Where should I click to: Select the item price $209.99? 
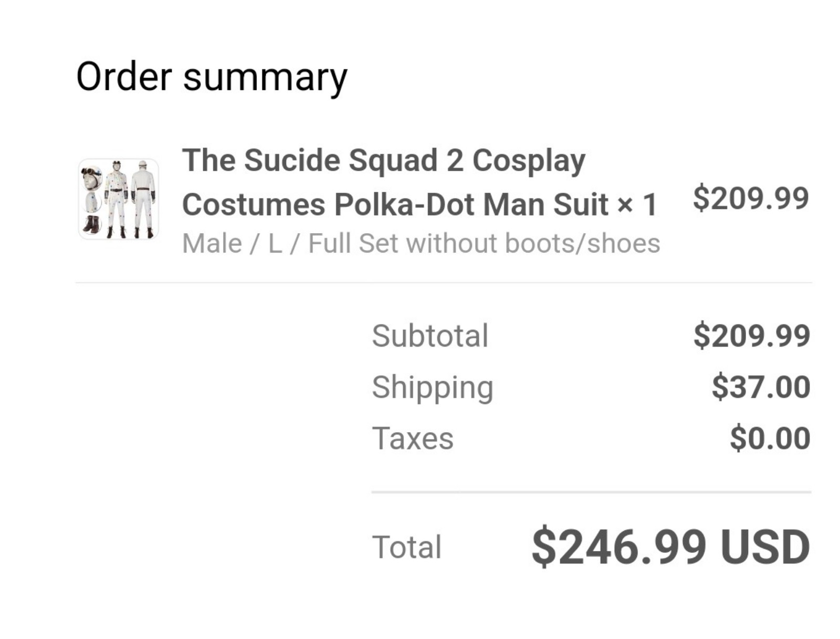click(751, 198)
